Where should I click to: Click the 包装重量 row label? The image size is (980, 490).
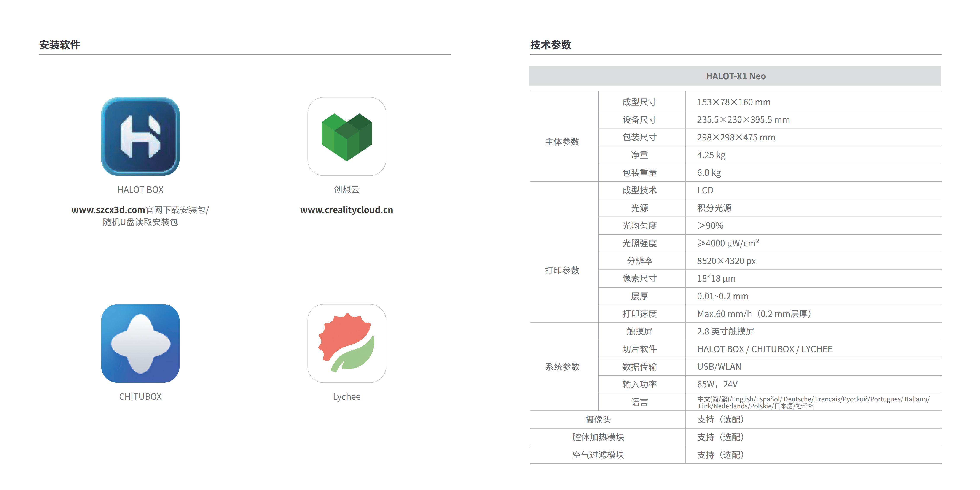[x=639, y=173]
